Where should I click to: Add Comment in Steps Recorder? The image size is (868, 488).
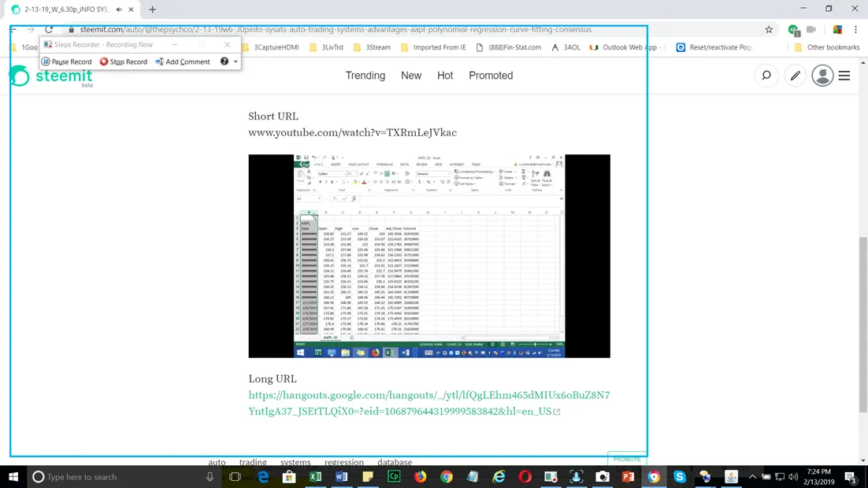point(183,61)
